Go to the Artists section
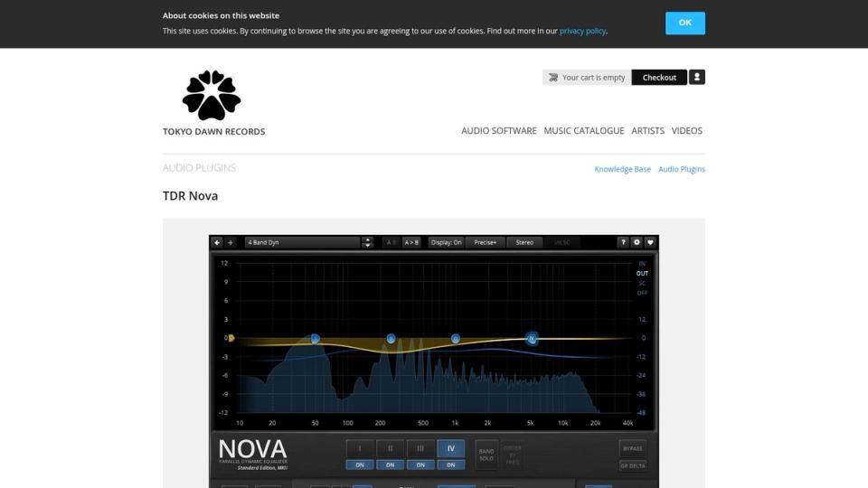This screenshot has height=488, width=868. coord(647,130)
